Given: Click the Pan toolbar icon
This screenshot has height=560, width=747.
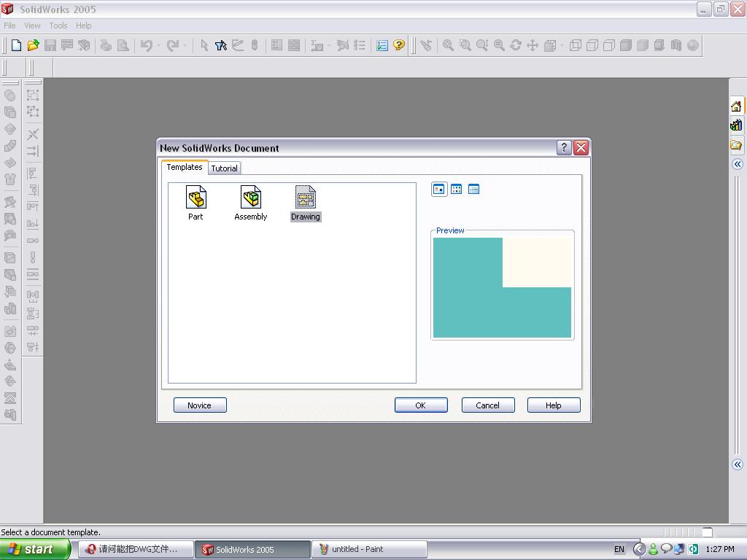Looking at the screenshot, I should coord(532,45).
